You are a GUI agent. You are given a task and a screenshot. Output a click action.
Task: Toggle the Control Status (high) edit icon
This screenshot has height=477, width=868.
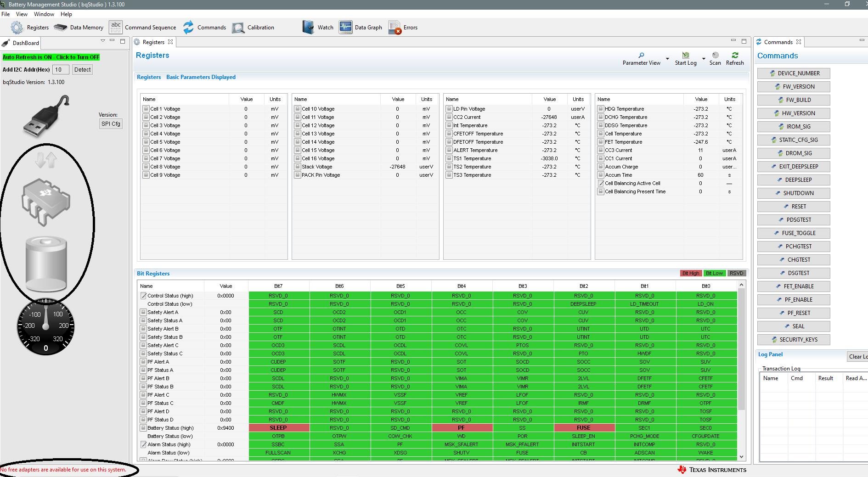tap(143, 296)
